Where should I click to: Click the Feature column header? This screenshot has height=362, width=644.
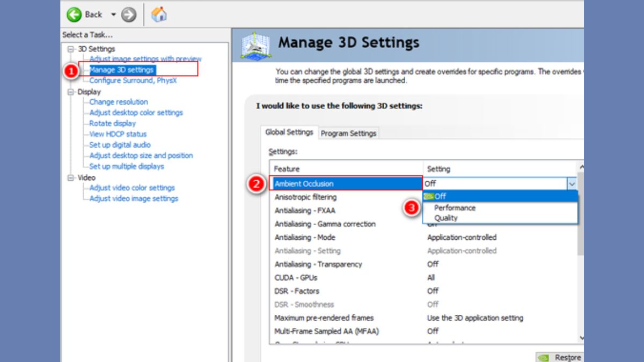(x=347, y=169)
